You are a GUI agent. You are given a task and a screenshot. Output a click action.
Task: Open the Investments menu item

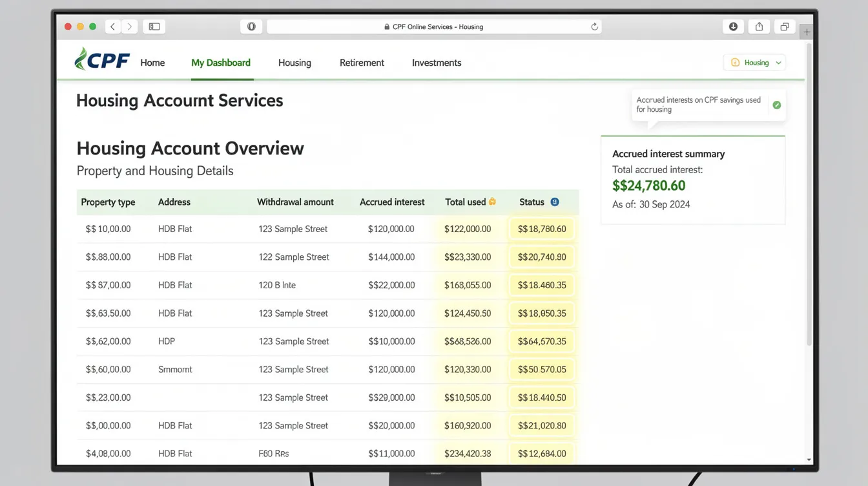coord(437,63)
